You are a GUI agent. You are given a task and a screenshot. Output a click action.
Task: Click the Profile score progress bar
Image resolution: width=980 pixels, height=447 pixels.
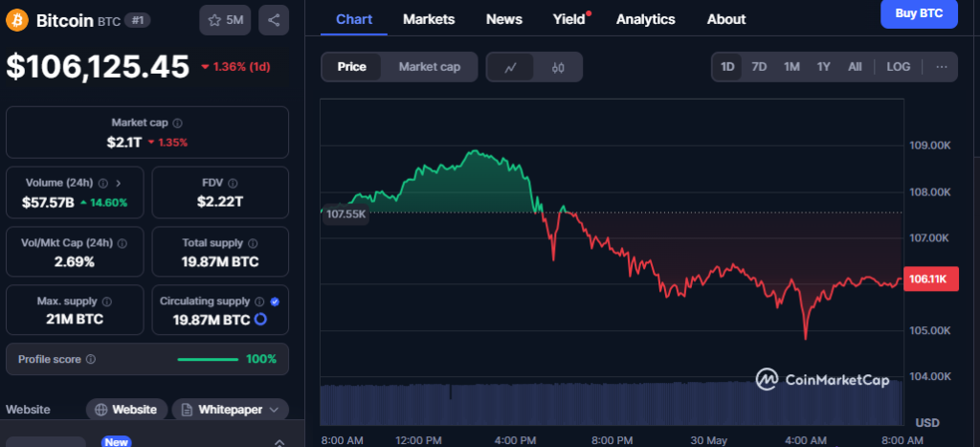coord(208,360)
